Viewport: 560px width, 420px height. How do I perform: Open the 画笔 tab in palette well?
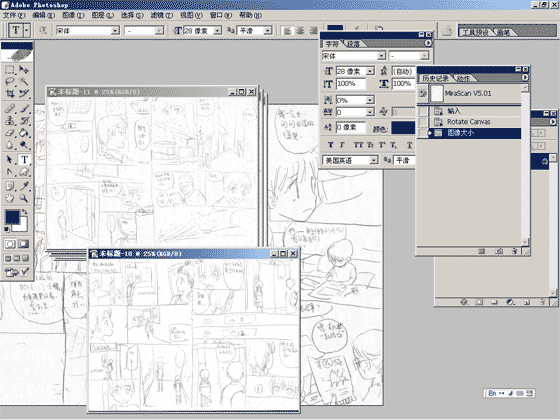click(503, 32)
